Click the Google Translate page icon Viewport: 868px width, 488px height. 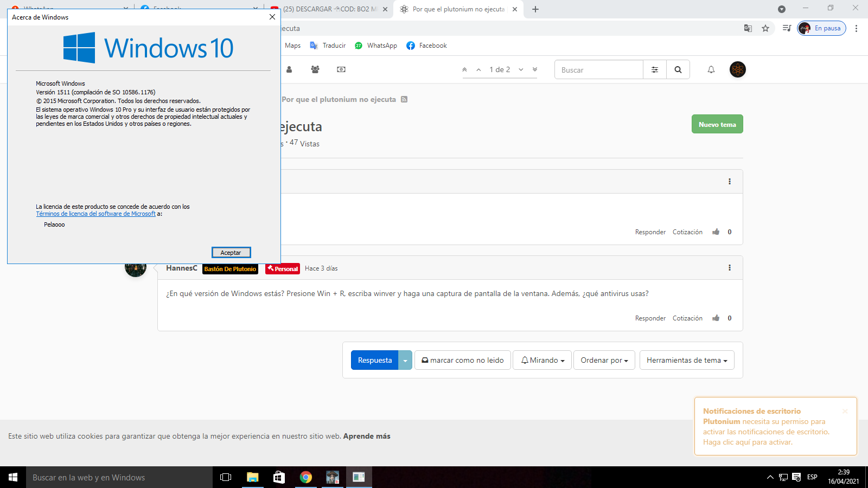[x=748, y=28]
